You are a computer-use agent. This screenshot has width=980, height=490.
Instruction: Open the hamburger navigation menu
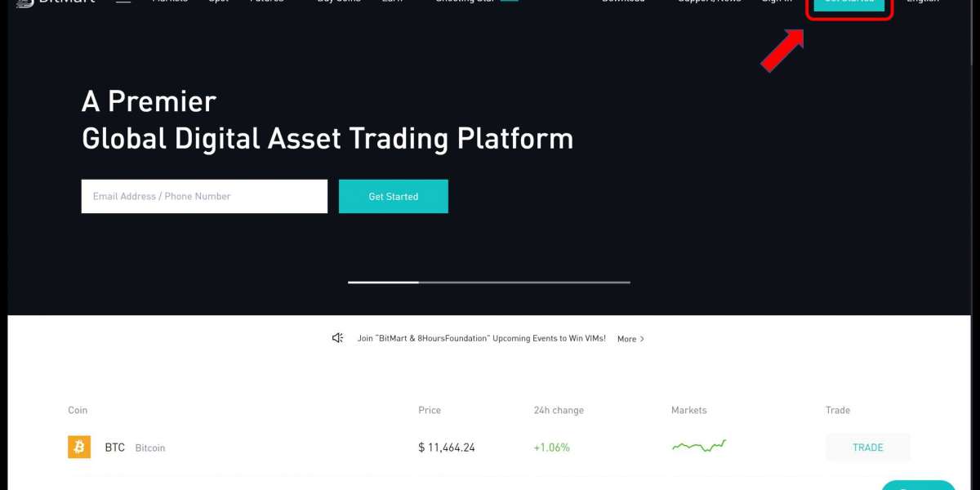(122, 3)
